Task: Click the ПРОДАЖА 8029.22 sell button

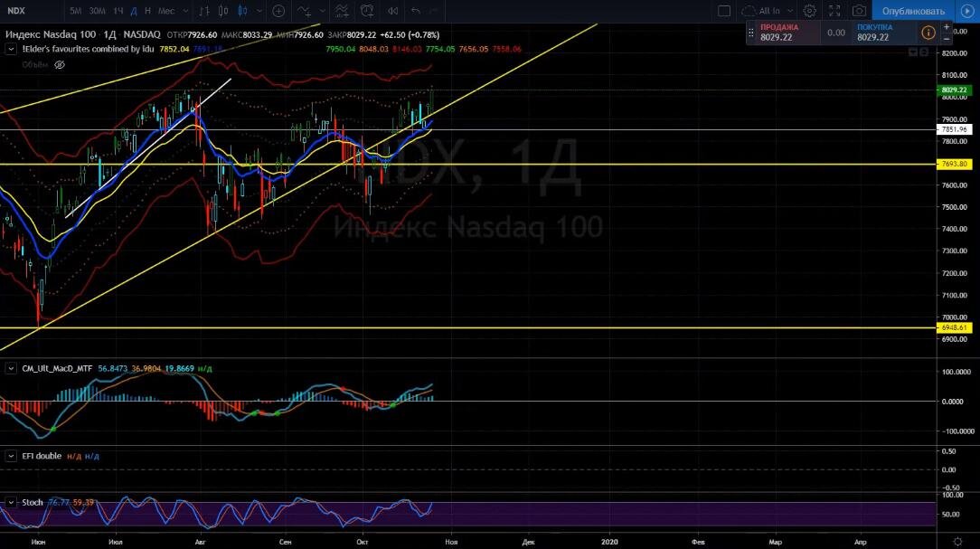Action: coord(788,33)
